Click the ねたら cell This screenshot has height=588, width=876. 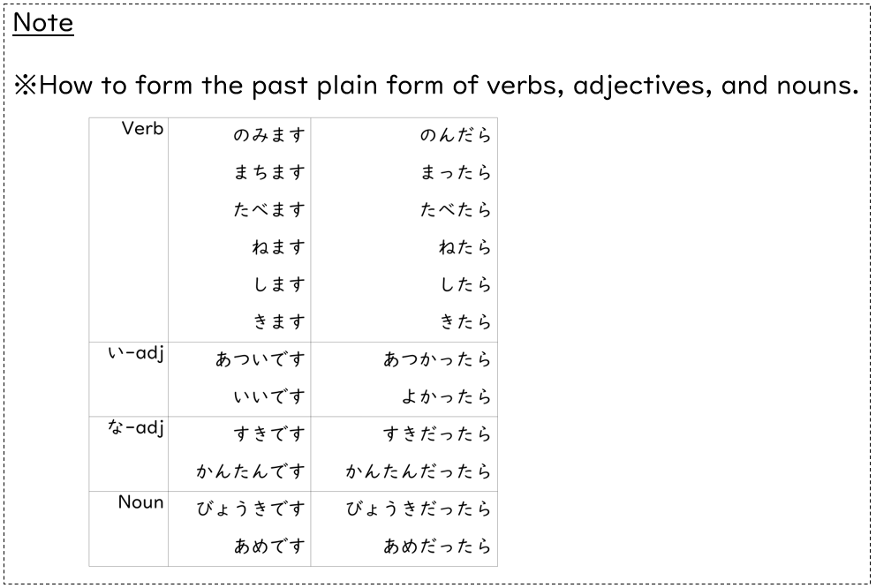point(464,248)
